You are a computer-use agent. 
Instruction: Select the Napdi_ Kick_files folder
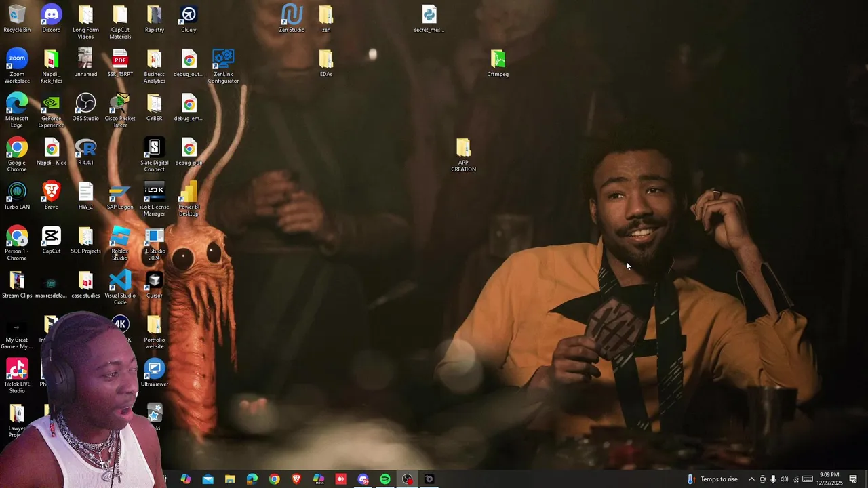click(52, 66)
